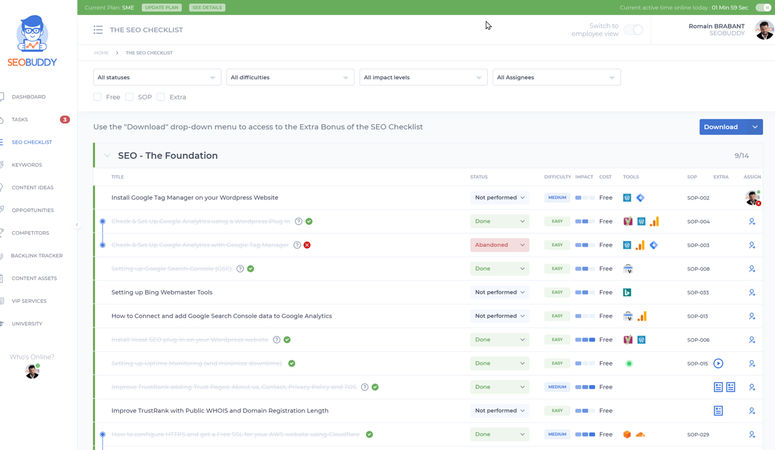Go to Dashboard in the sidebar
Screen dimensions: 775x450
(x=28, y=97)
